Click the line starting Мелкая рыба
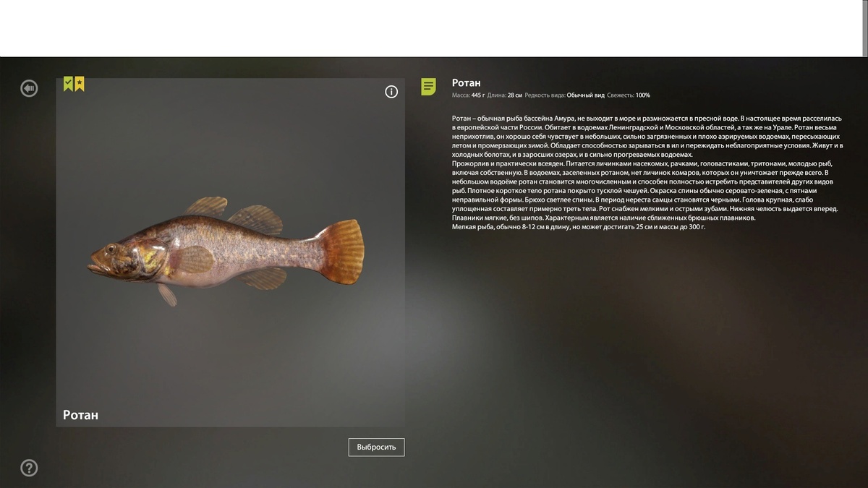868x488 pixels. tap(579, 227)
